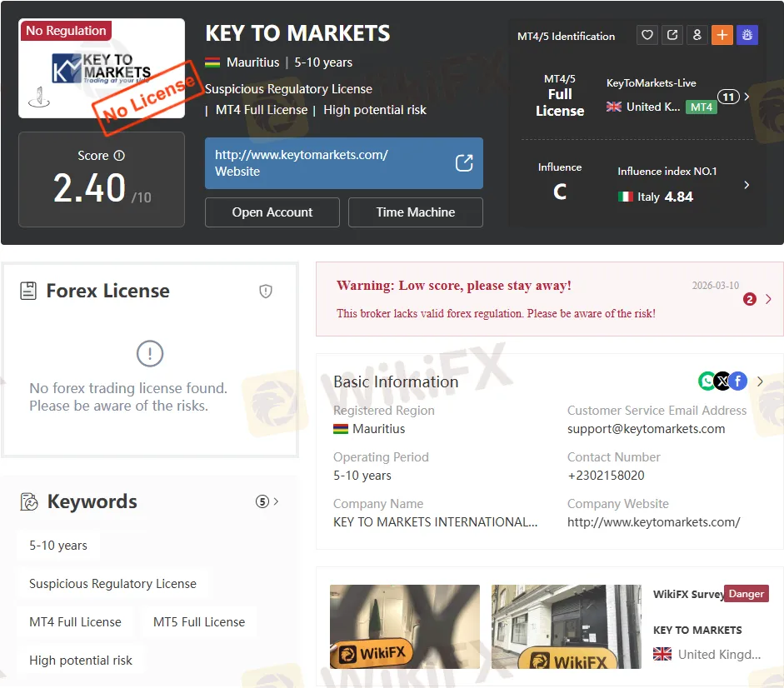Expand the Influence index chevron
Viewport: 784px width, 688px height.
747,185
